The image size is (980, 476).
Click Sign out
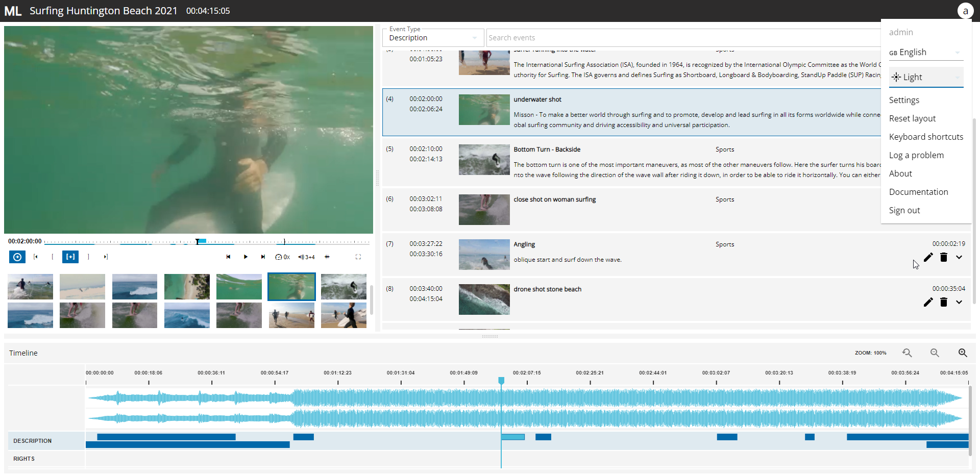(x=904, y=210)
